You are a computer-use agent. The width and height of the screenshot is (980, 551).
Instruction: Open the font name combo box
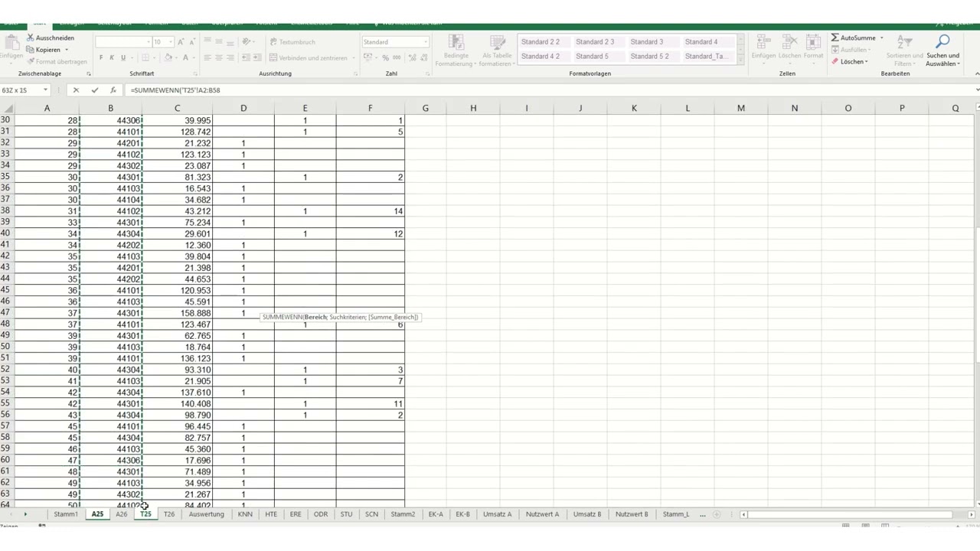[123, 42]
